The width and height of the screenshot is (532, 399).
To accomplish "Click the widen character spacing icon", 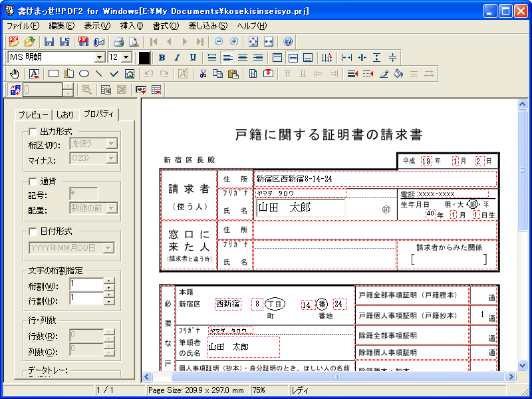I will [346, 58].
